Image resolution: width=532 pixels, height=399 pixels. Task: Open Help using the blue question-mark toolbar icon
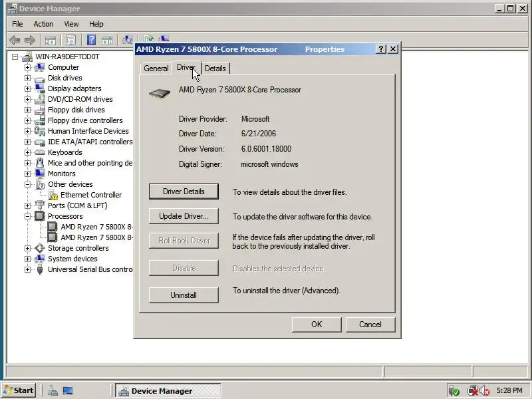pos(91,40)
